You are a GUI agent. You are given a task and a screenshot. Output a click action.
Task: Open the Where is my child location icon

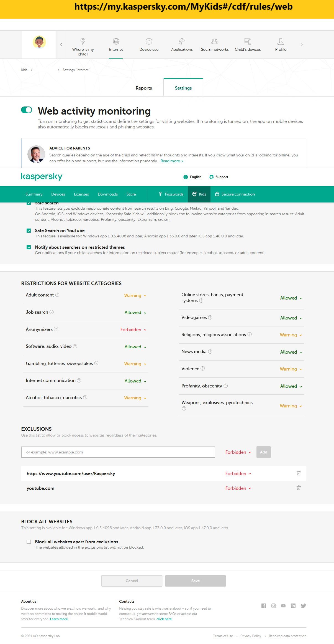(83, 41)
